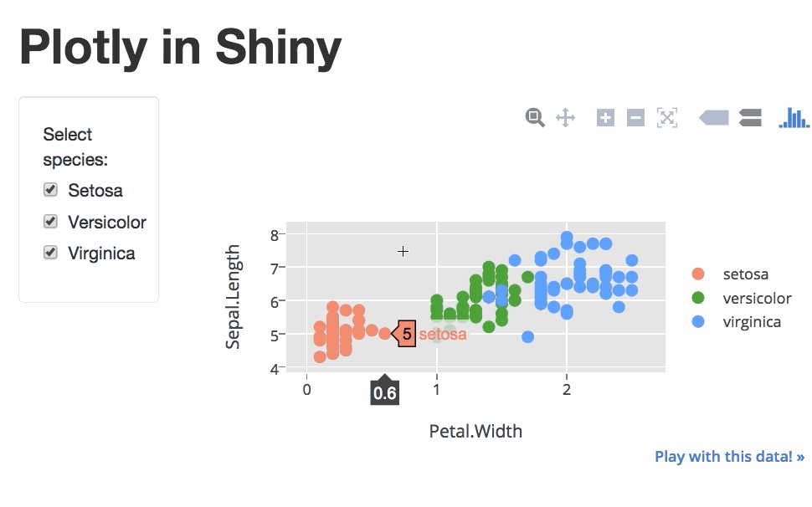Viewport: 812px width, 507px height.
Task: Click the Zoom out minus icon
Action: coord(635,118)
